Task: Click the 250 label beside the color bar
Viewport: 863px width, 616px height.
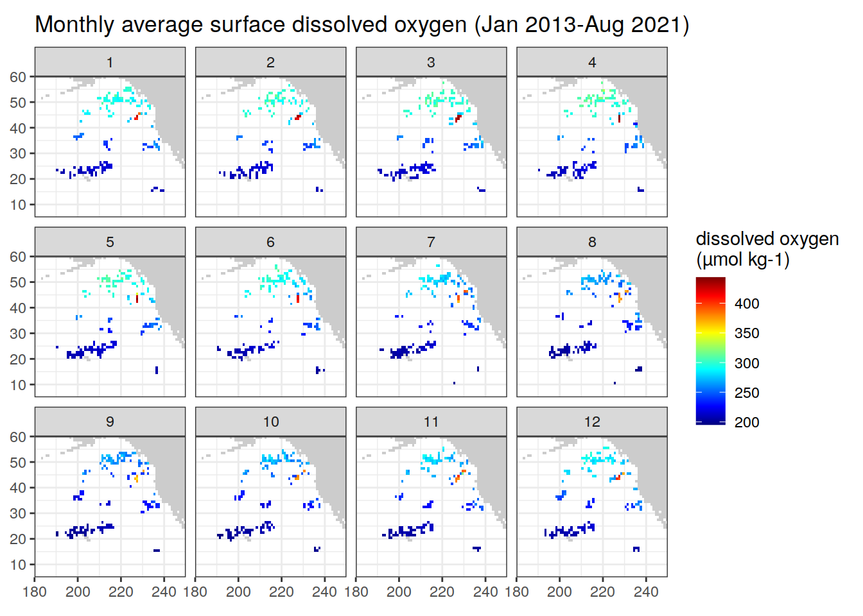Action: (747, 393)
